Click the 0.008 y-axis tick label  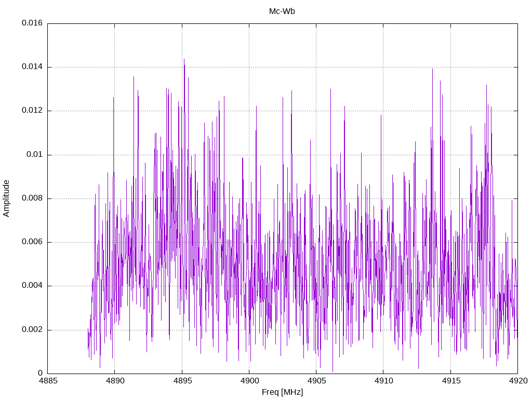(32, 198)
